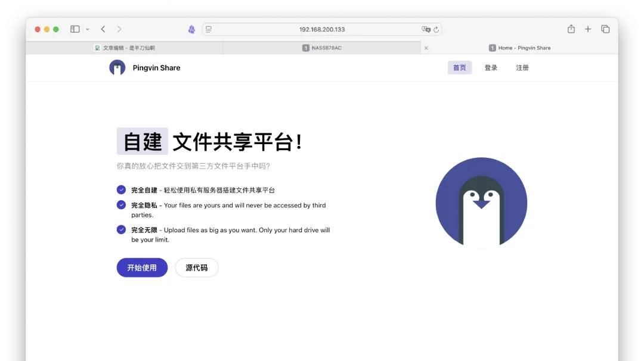The image size is (644, 361).
Task: Click the tab overview icon
Action: [x=605, y=28]
